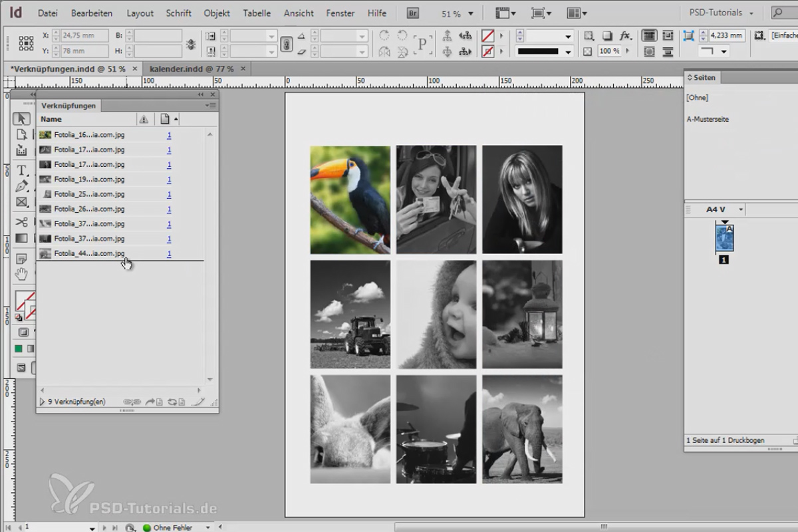Open the fx effects button
Screen dimensions: 798x532
625,36
